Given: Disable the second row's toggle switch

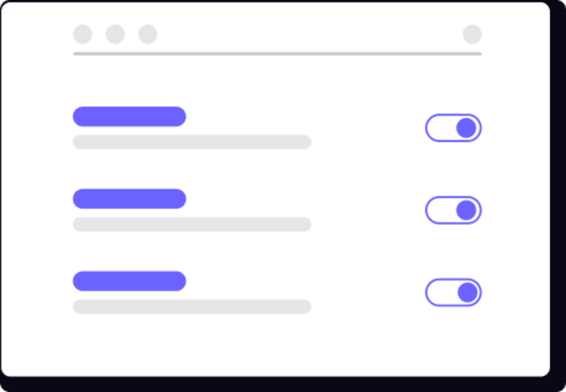Looking at the screenshot, I should 453,210.
